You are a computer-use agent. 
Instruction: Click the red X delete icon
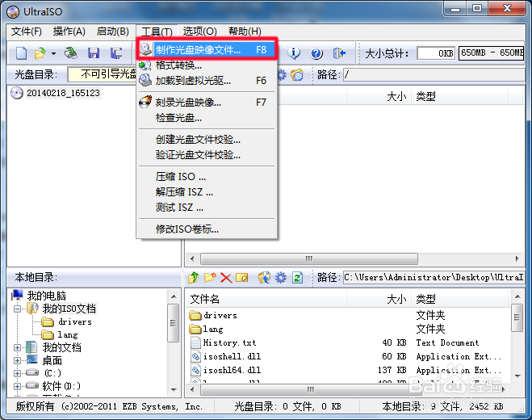coord(226,278)
